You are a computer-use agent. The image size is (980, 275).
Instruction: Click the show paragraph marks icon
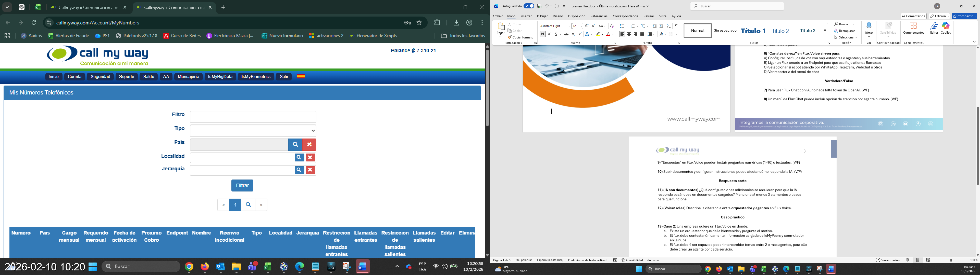click(x=676, y=26)
